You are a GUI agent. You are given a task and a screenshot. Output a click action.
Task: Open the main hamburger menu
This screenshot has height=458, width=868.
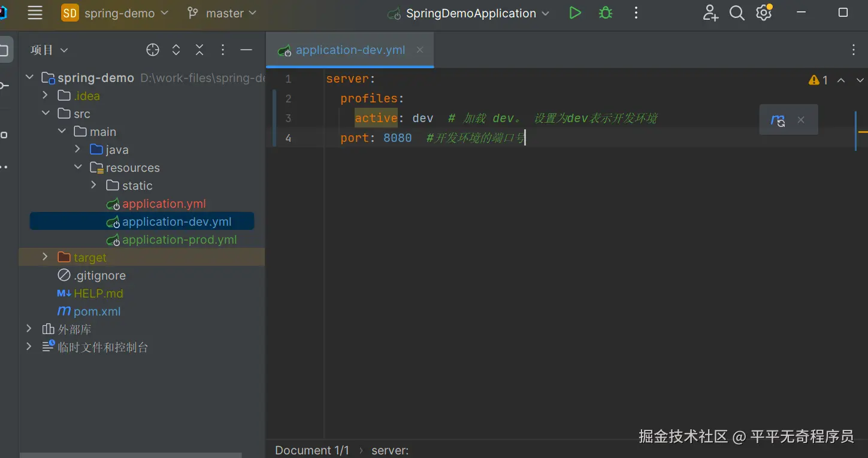coord(35,13)
